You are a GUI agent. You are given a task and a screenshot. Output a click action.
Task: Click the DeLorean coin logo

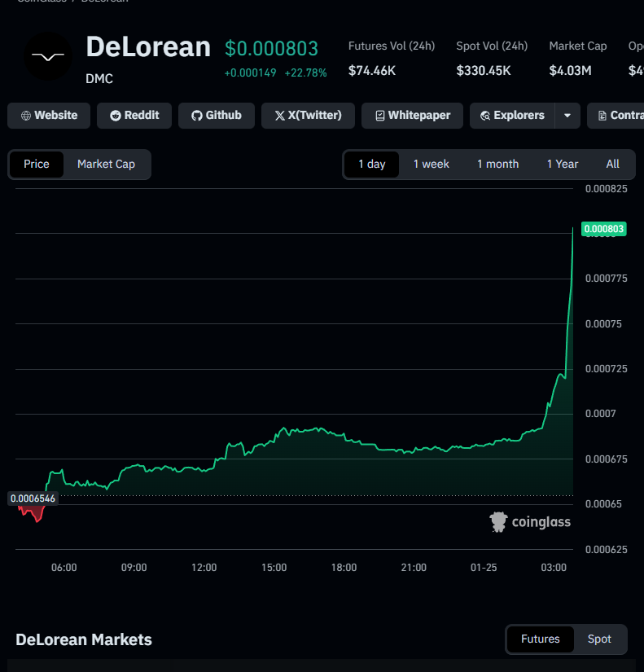[x=48, y=56]
